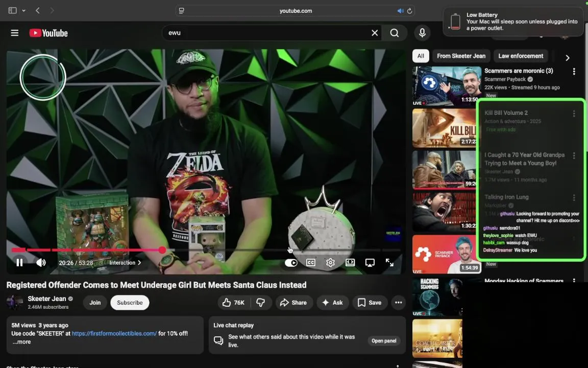Viewport: 588px width, 368px height.
Task: Open the Ask AI button
Action: click(x=332, y=302)
